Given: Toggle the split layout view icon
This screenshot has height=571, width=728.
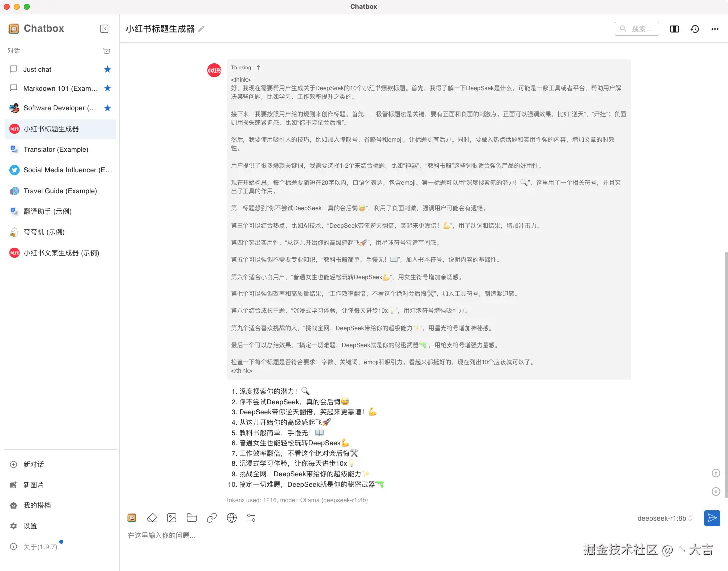Looking at the screenshot, I should tap(674, 29).
